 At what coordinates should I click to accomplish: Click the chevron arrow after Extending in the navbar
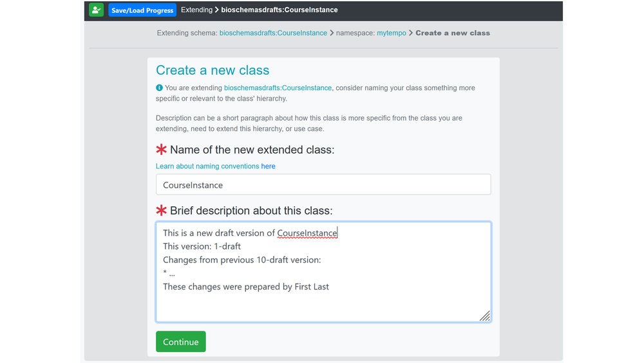(217, 10)
